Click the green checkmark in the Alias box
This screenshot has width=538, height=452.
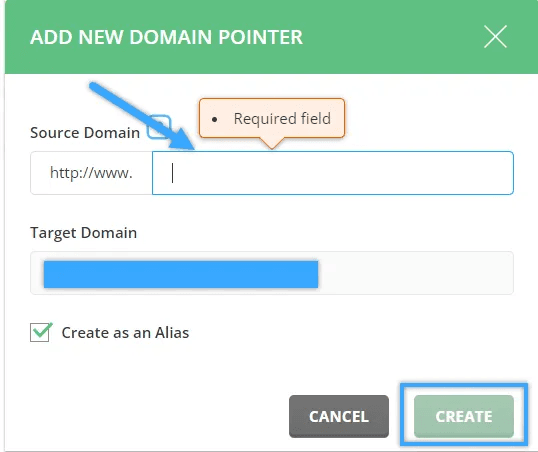point(43,330)
